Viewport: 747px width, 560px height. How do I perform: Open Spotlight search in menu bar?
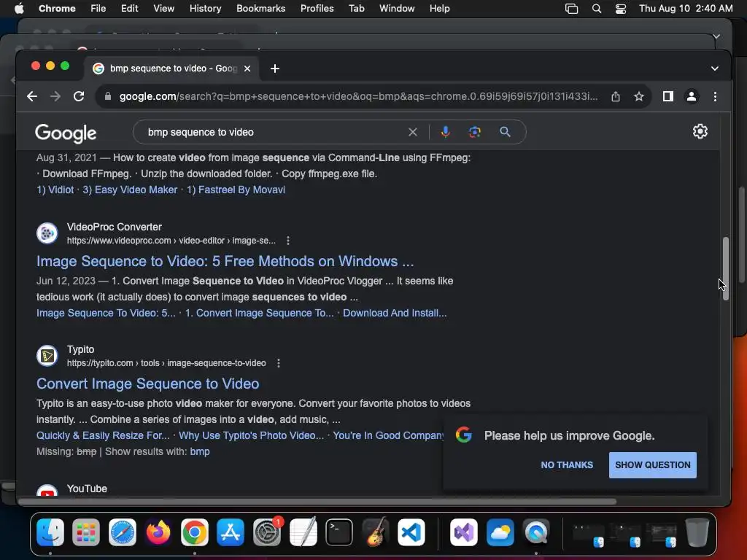click(x=597, y=9)
